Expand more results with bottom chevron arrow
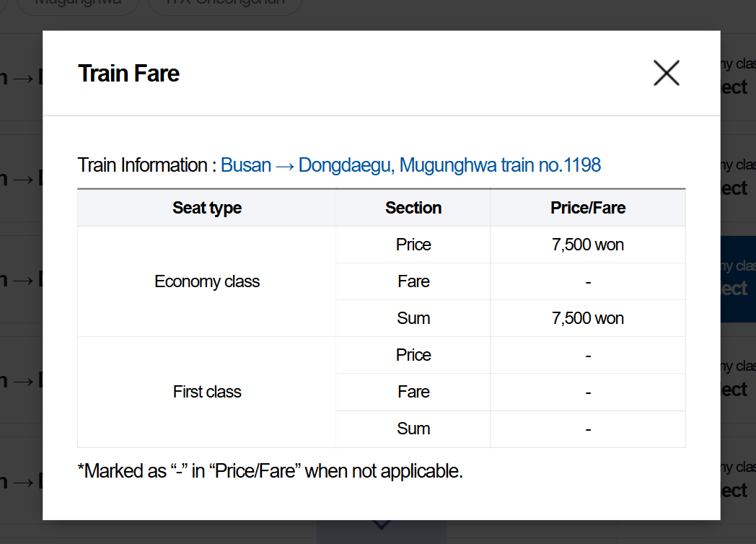Viewport: 756px width, 544px height. [x=382, y=526]
